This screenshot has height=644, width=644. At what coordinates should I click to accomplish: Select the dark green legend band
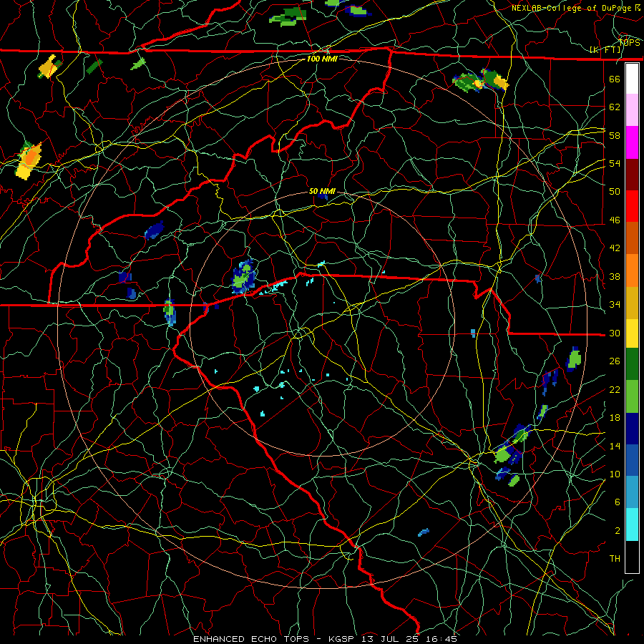632,365
